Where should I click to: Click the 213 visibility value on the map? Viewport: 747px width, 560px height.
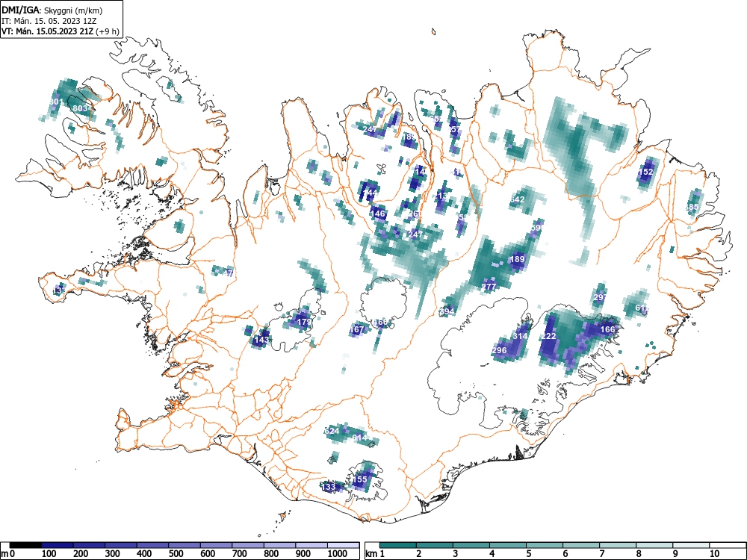pos(441,196)
